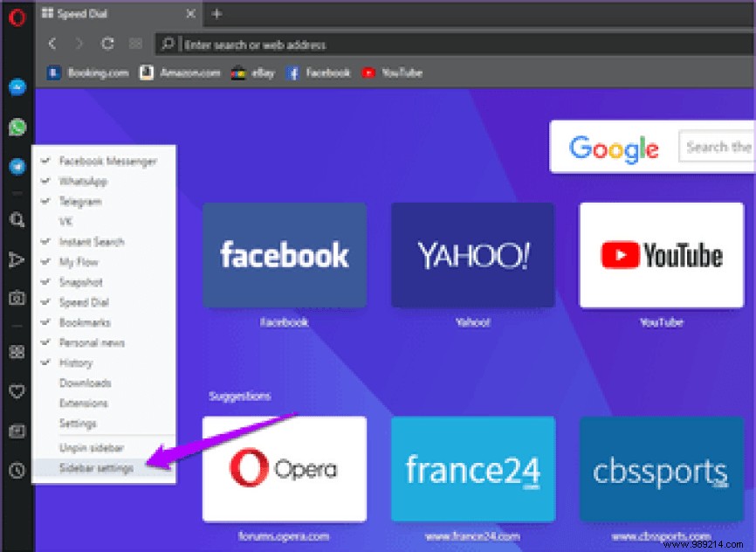Image resolution: width=756 pixels, height=552 pixels.
Task: Open the france24 speed dial tile
Action: 472,469
